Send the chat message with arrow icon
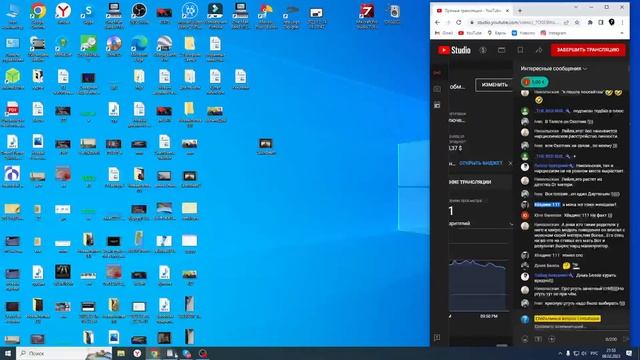 626,339
